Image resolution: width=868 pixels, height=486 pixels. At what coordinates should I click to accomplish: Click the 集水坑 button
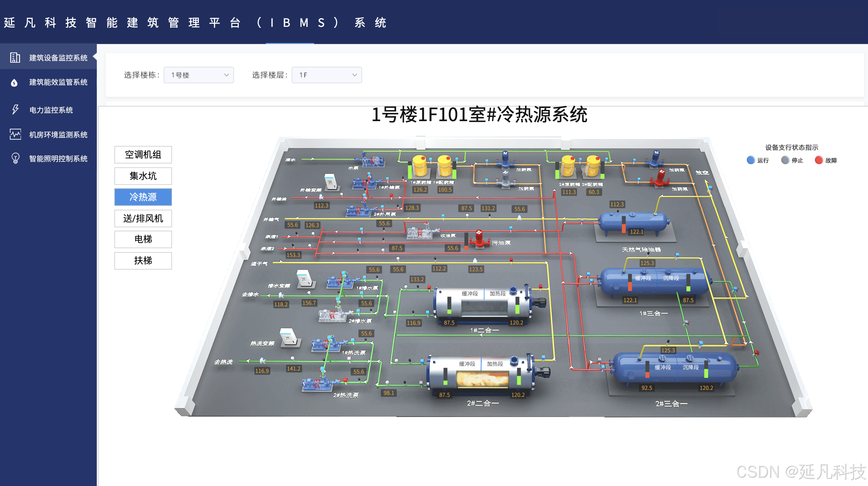[x=143, y=176]
